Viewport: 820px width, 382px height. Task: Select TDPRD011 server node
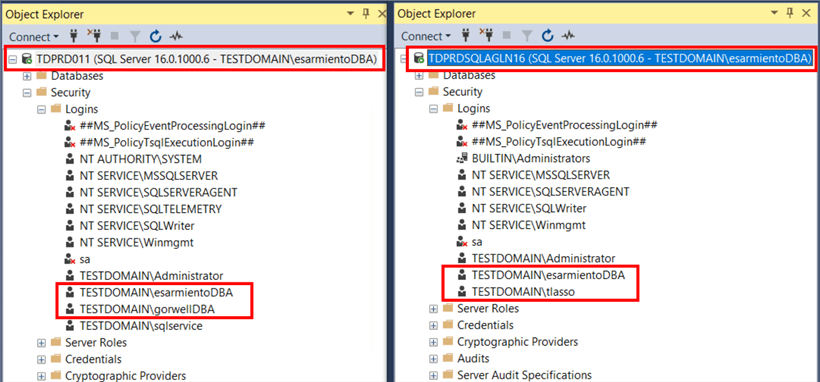(207, 59)
